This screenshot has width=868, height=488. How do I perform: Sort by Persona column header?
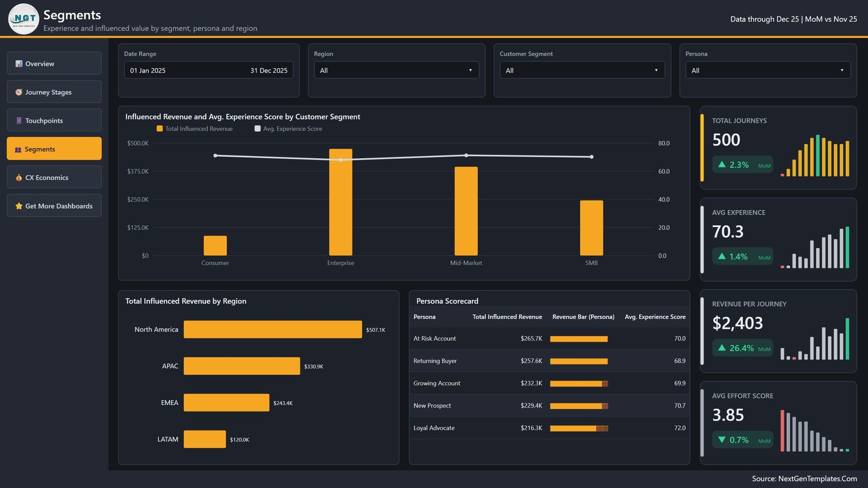[x=424, y=317]
